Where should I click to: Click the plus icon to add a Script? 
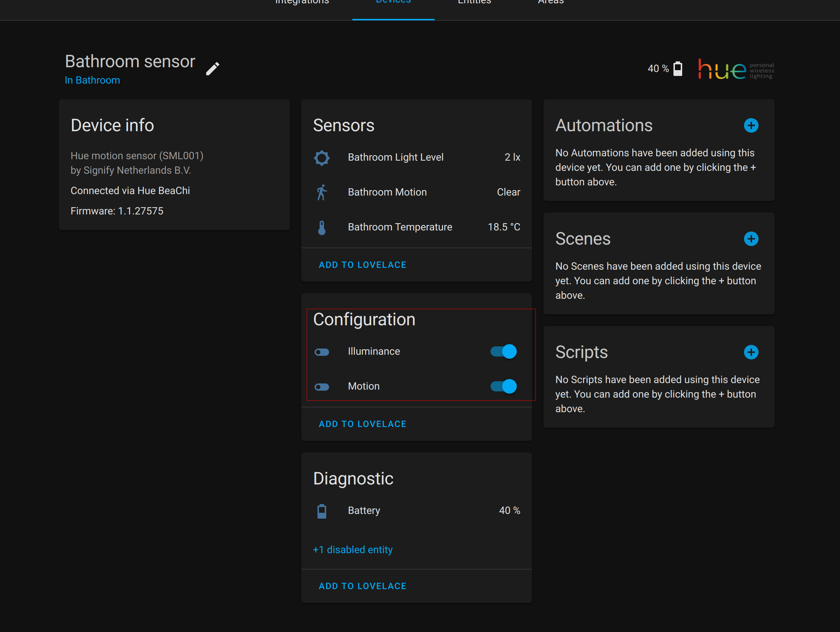tap(751, 352)
